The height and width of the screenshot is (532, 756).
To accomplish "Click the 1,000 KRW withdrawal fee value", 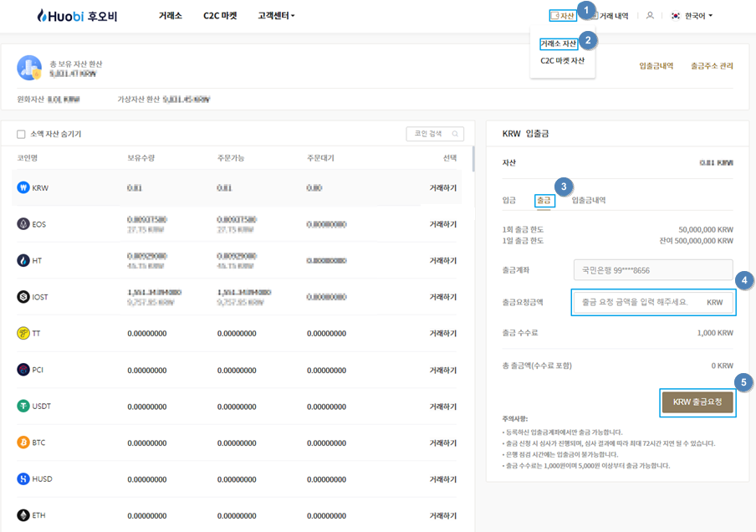I will pos(715,333).
